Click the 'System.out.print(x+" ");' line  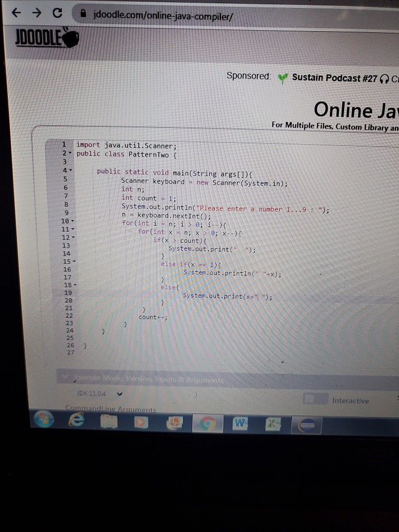coord(227,296)
